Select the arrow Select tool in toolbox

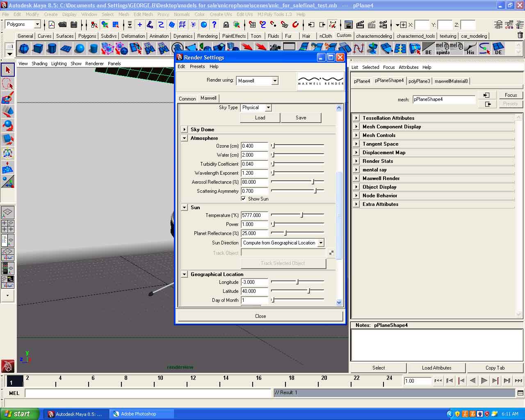(x=8, y=70)
